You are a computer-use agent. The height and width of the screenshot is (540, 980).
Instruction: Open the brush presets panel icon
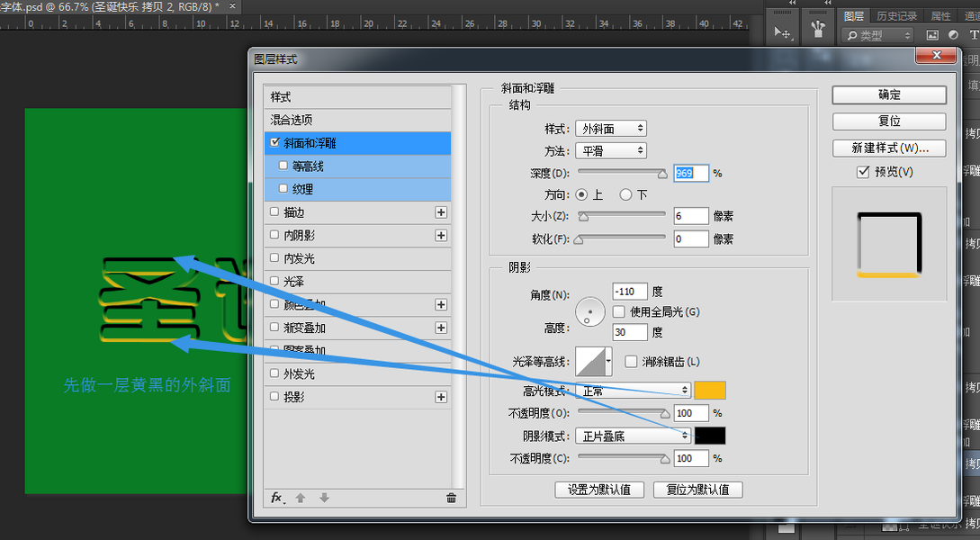coord(818,30)
